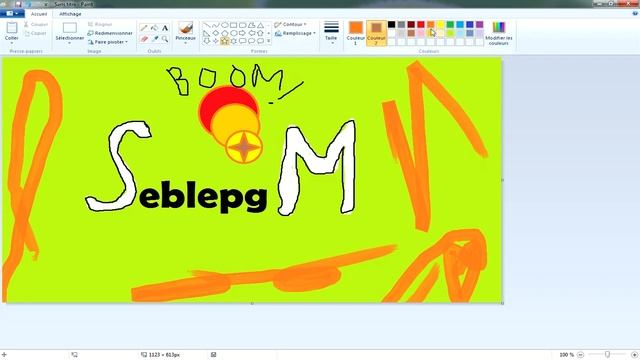Move the zoom slider handle
The image size is (640, 360).
[x=607, y=355]
